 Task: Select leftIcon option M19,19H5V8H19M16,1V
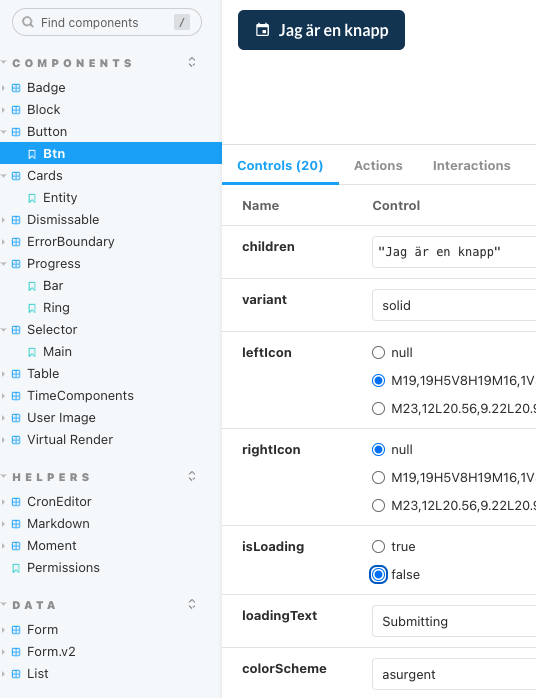pyautogui.click(x=378, y=381)
